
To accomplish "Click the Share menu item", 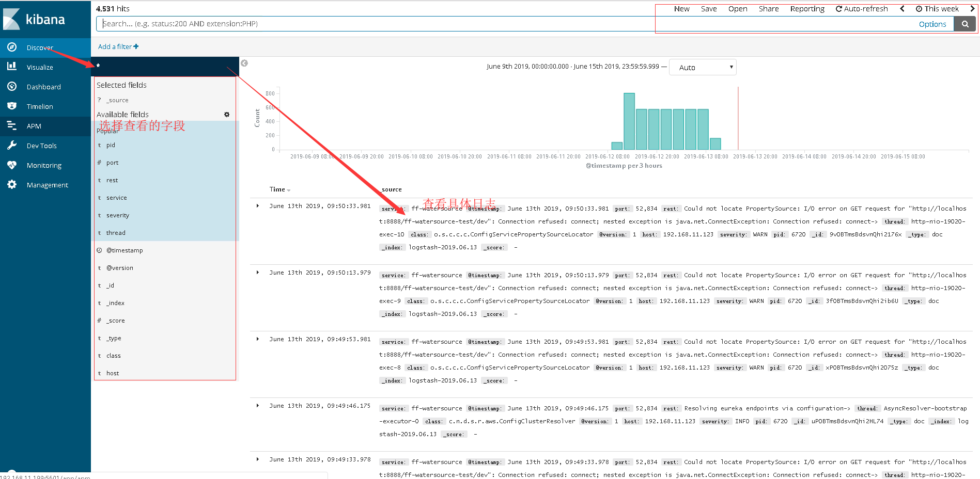I will pyautogui.click(x=769, y=9).
